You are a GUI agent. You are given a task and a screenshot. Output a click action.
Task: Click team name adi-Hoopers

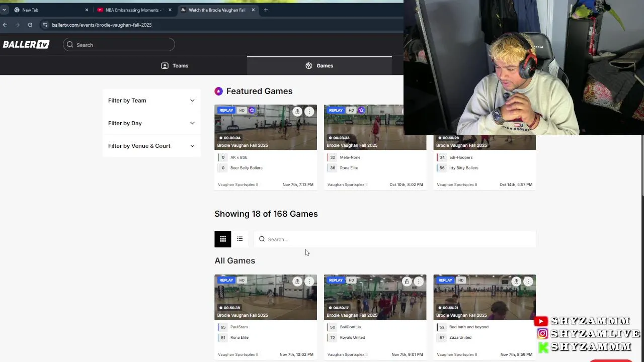click(461, 157)
